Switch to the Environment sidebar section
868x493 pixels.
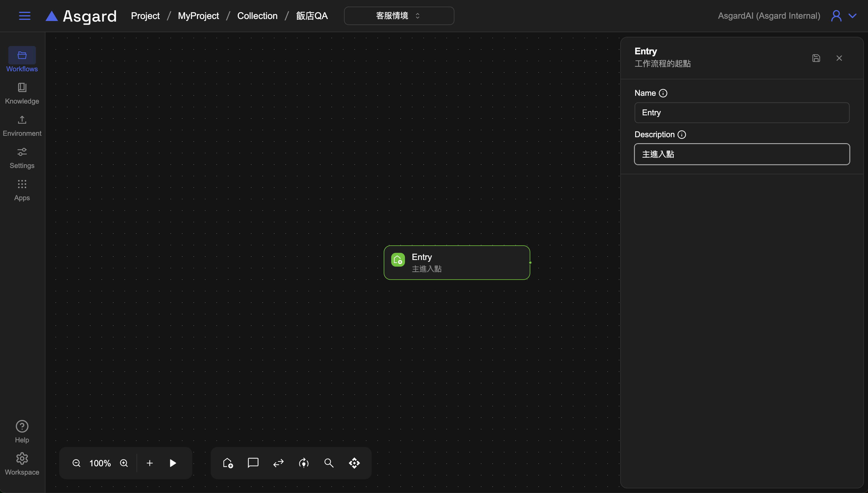pos(22,126)
